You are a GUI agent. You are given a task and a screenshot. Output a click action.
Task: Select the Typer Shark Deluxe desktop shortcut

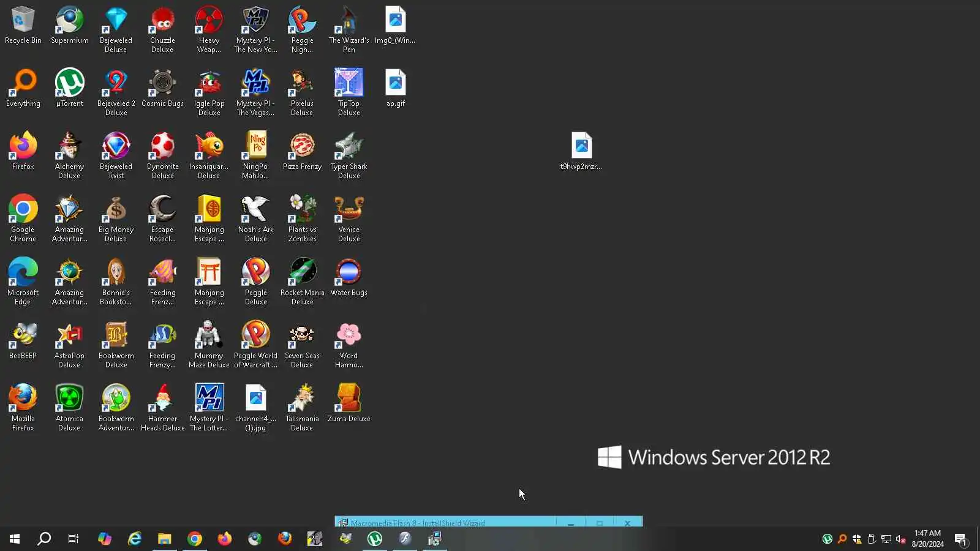349,156
